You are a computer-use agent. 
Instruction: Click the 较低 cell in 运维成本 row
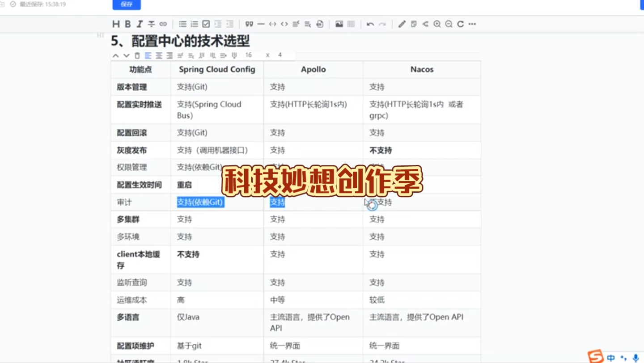tap(377, 300)
